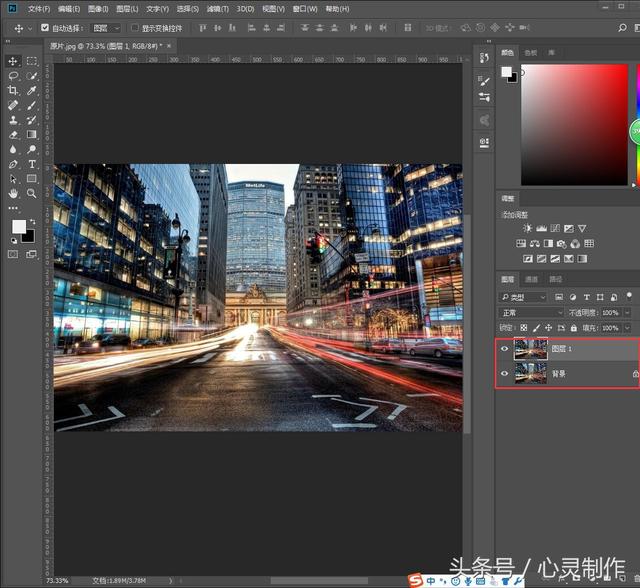The height and width of the screenshot is (588, 640).
Task: Select the Crop tool
Action: (x=13, y=90)
